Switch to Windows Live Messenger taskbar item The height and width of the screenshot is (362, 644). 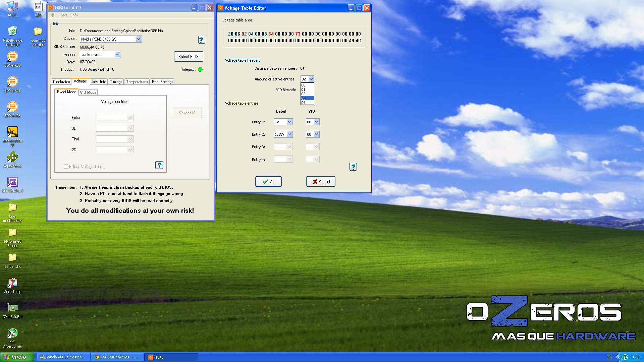[63, 357]
